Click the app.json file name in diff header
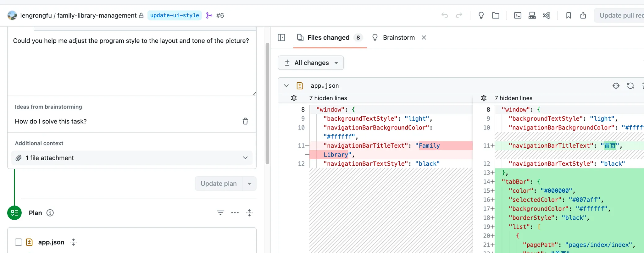Image resolution: width=644 pixels, height=253 pixels. (325, 86)
